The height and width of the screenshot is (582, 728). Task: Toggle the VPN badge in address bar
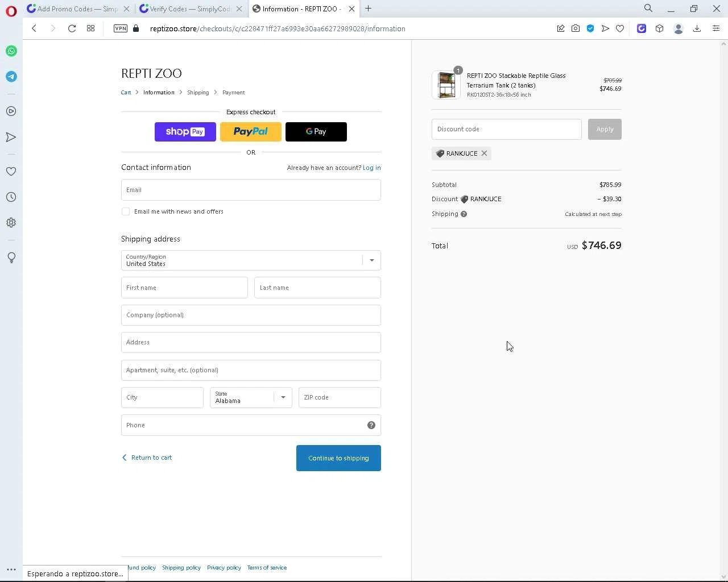click(121, 28)
